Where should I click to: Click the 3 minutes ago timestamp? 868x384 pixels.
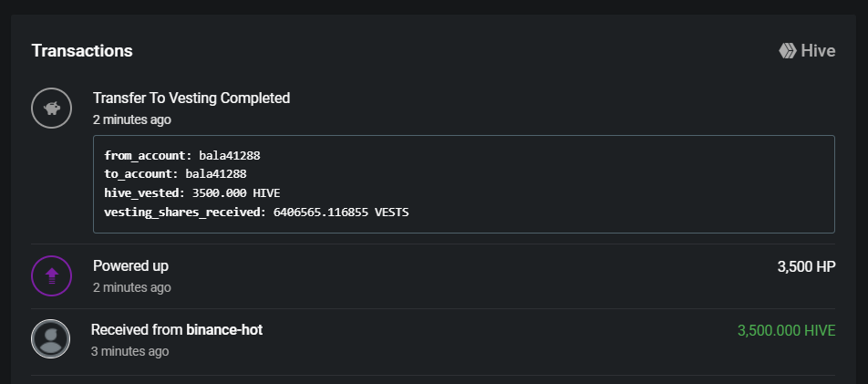click(x=129, y=351)
